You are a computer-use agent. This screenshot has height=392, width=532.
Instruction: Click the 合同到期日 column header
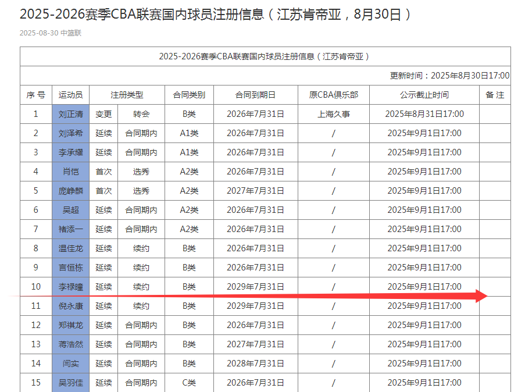255,95
